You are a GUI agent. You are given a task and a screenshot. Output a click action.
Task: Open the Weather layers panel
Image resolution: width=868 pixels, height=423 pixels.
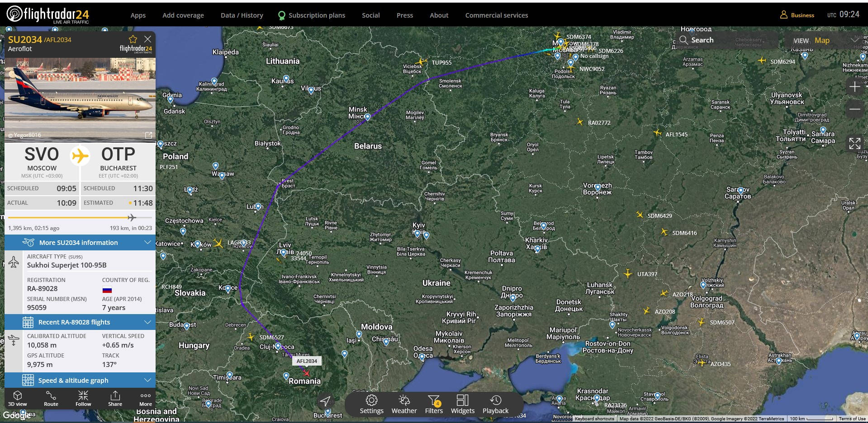(404, 404)
